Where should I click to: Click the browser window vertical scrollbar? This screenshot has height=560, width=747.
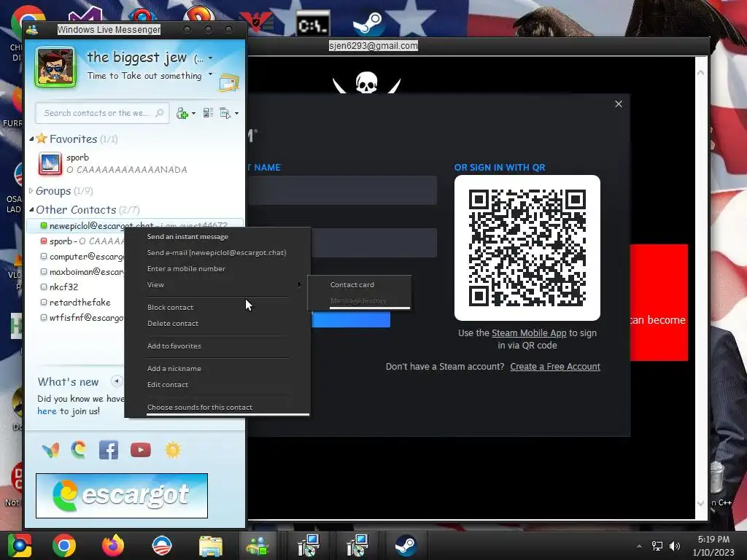click(701, 287)
